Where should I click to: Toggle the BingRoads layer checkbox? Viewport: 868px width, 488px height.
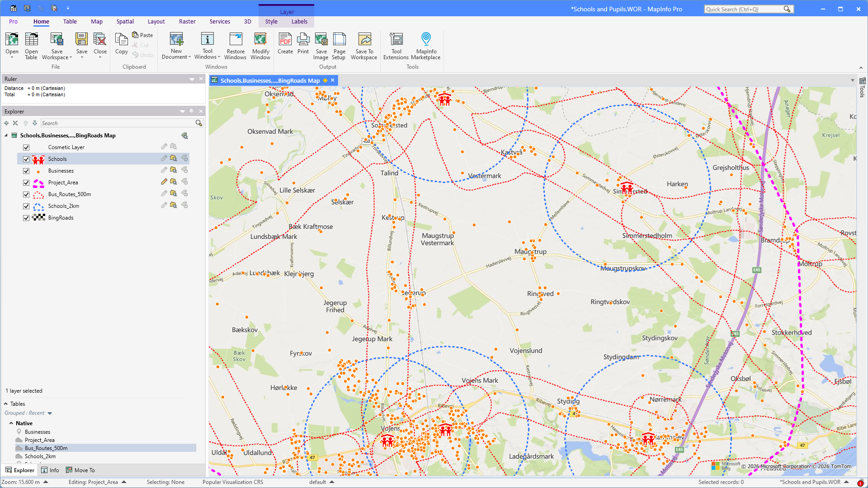click(26, 218)
